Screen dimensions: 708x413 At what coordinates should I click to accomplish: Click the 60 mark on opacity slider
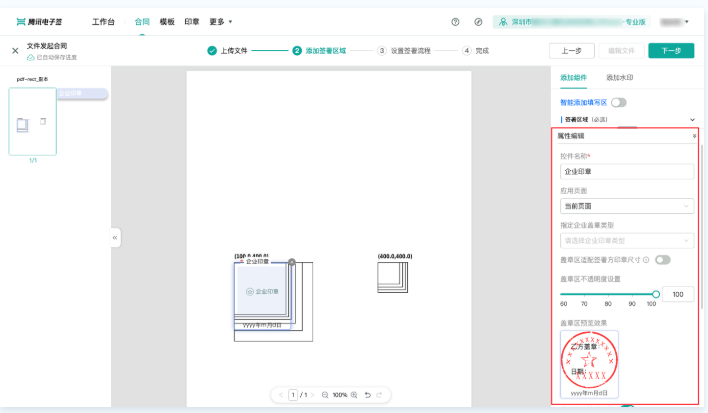[x=564, y=304]
